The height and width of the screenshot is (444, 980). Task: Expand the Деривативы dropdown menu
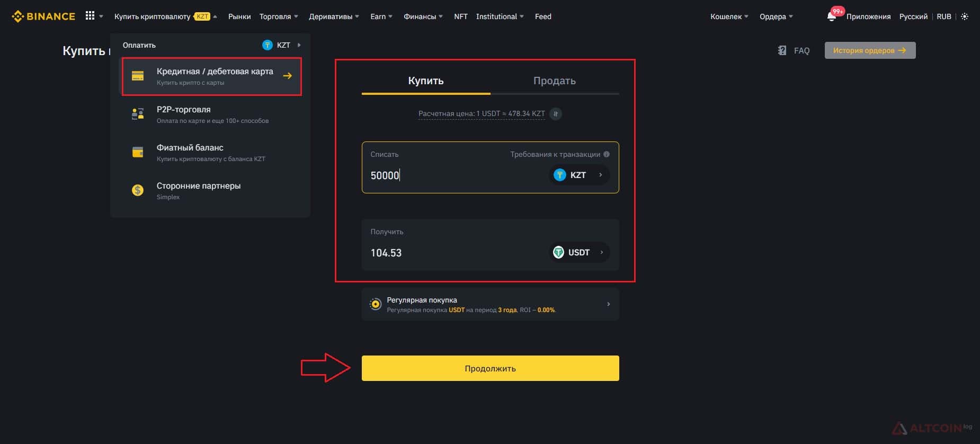334,16
